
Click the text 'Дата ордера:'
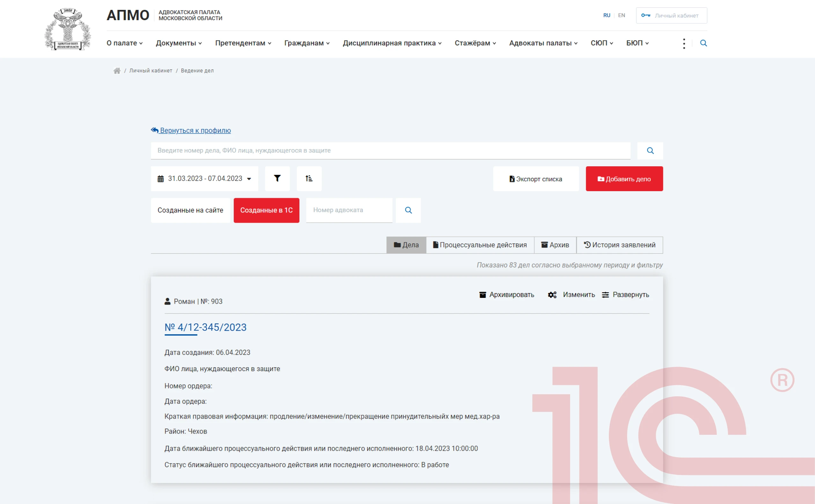[x=185, y=401]
